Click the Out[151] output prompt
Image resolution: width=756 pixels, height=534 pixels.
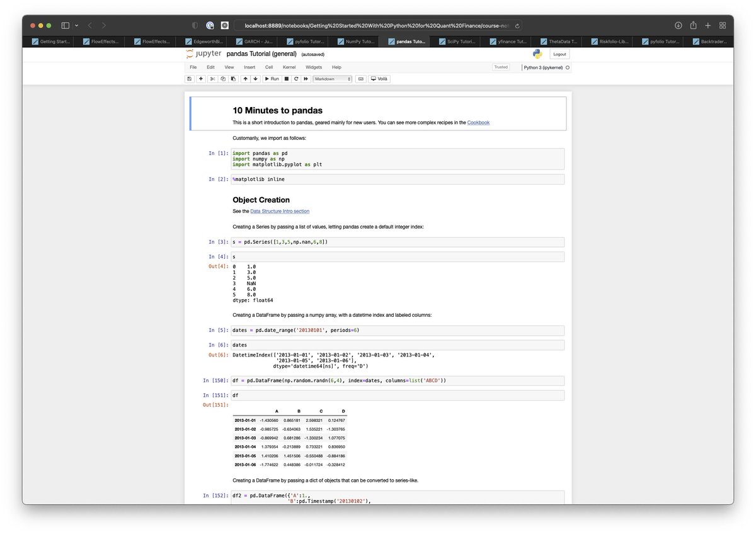216,404
